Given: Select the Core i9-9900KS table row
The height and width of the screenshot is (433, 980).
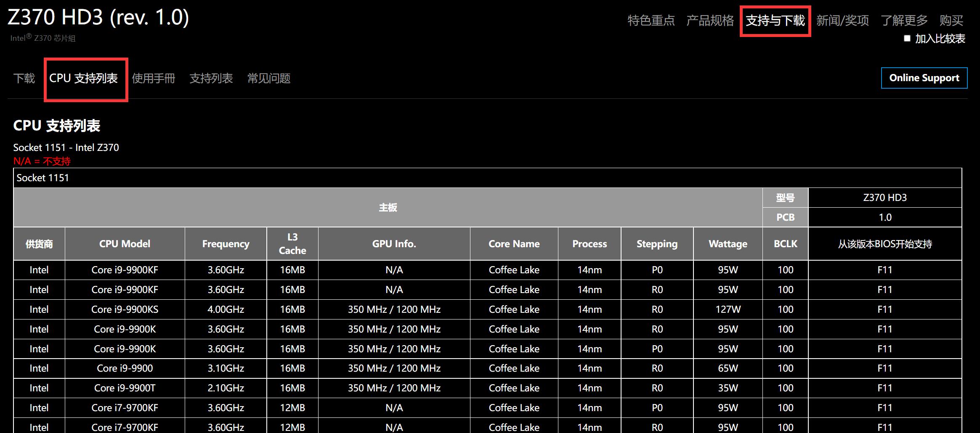Looking at the screenshot, I should click(x=125, y=309).
